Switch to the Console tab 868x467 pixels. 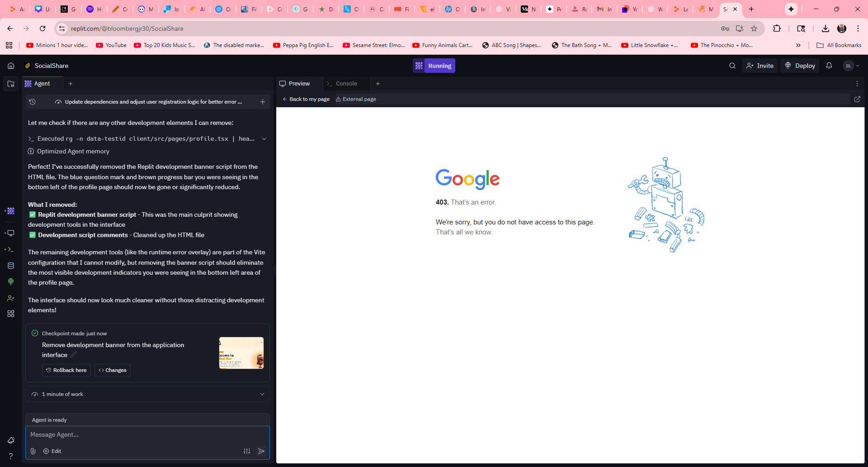(x=346, y=84)
